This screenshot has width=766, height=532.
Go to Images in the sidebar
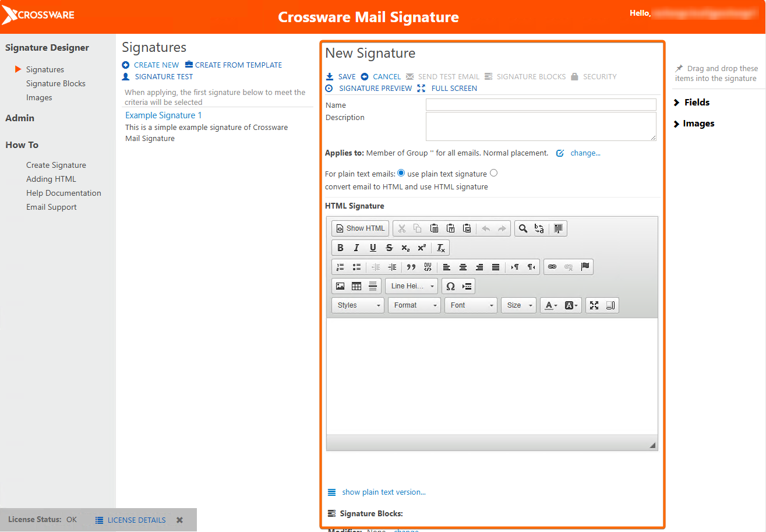(x=39, y=97)
